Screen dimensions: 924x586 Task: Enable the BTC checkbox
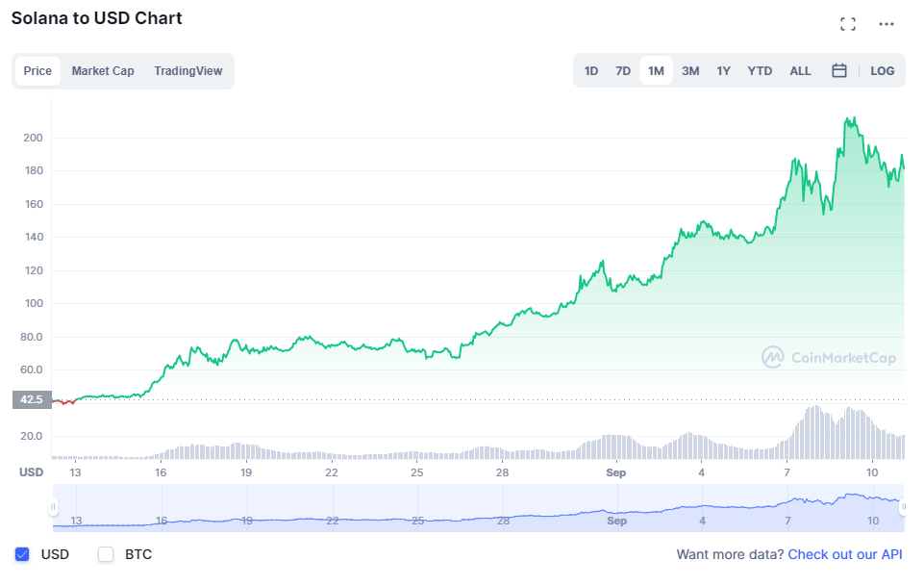pyautogui.click(x=106, y=554)
